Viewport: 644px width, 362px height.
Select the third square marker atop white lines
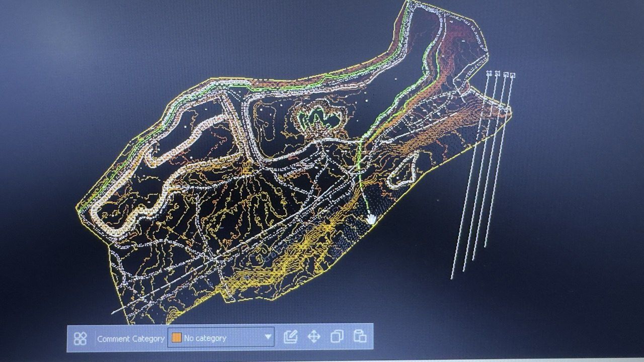pyautogui.click(x=506, y=74)
